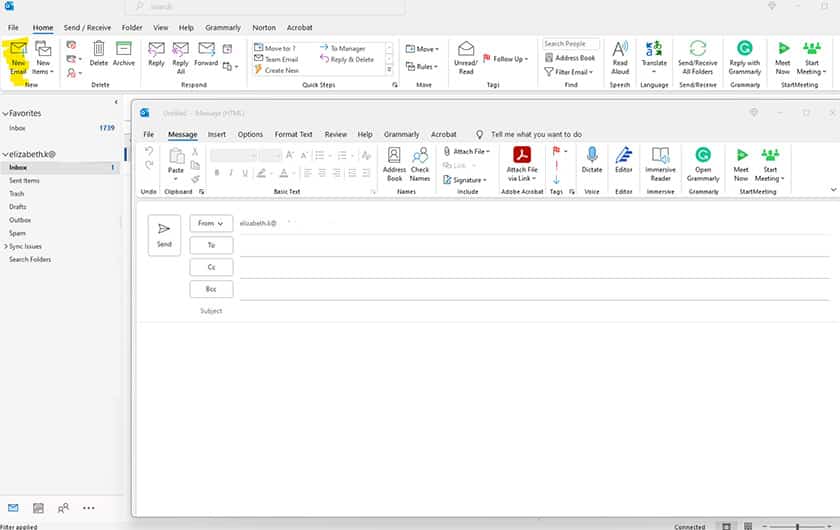Open the New Items menu in main window
Screen dimensions: 840x530
(x=43, y=58)
